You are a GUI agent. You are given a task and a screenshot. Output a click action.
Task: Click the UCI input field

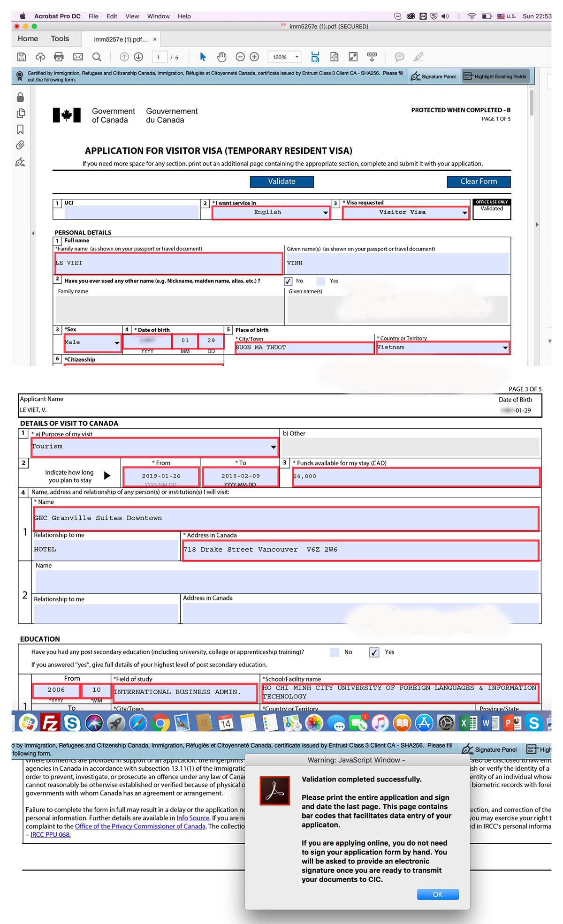pyautogui.click(x=132, y=212)
